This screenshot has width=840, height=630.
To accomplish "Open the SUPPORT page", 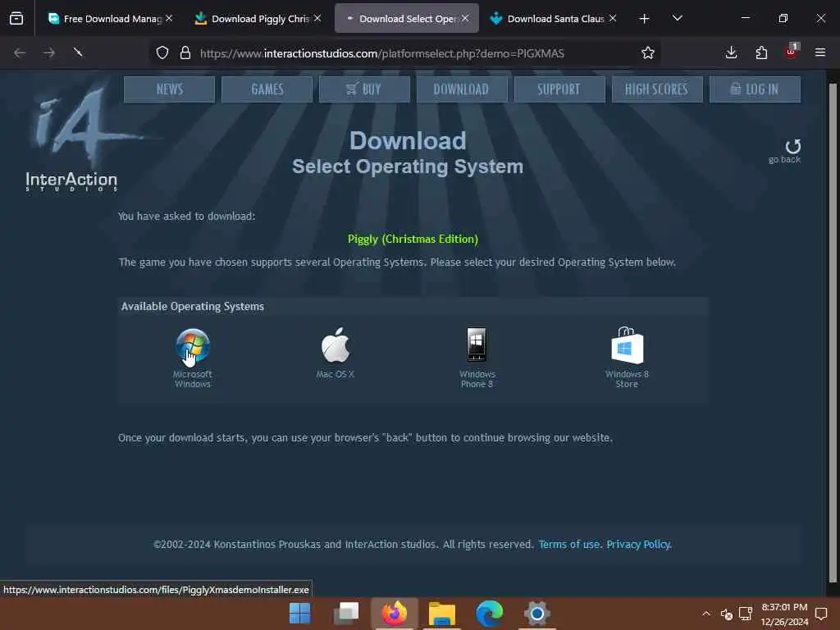I will point(559,89).
